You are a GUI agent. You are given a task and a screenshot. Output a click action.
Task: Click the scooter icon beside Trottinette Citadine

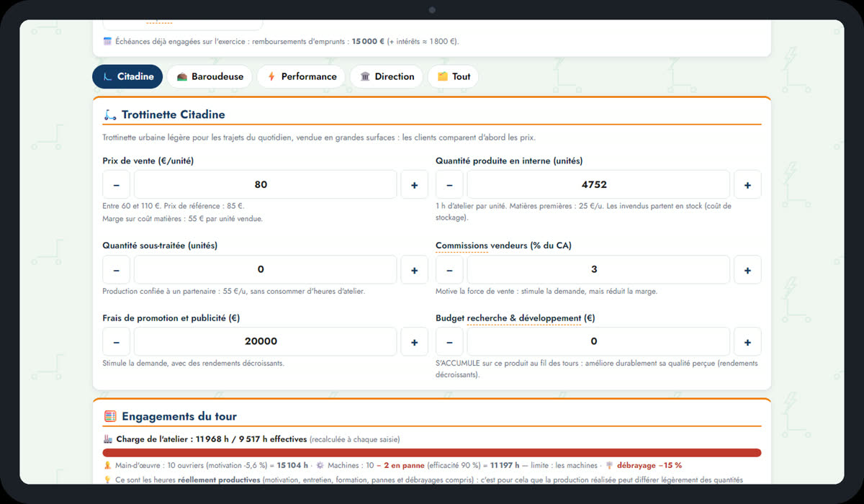click(x=110, y=114)
